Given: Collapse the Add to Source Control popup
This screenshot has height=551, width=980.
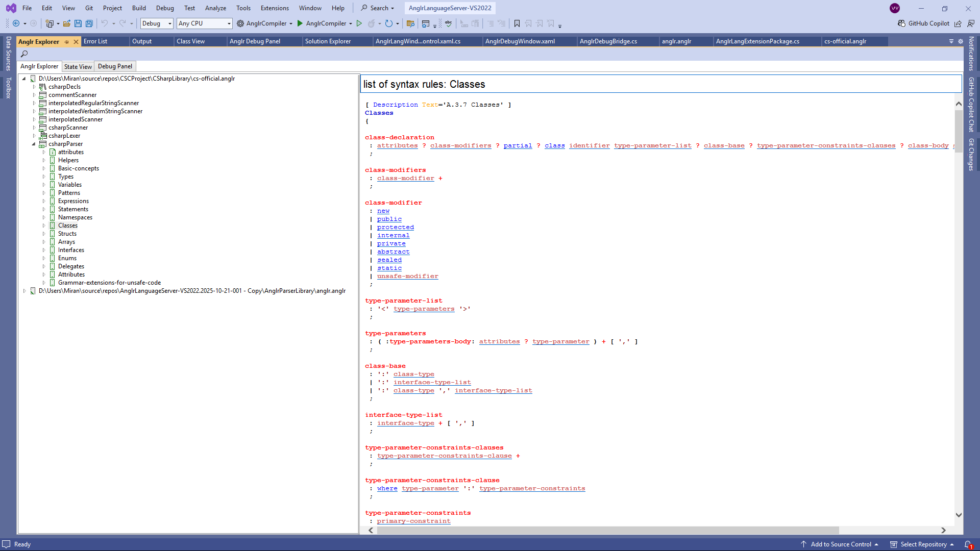Looking at the screenshot, I should [x=877, y=544].
